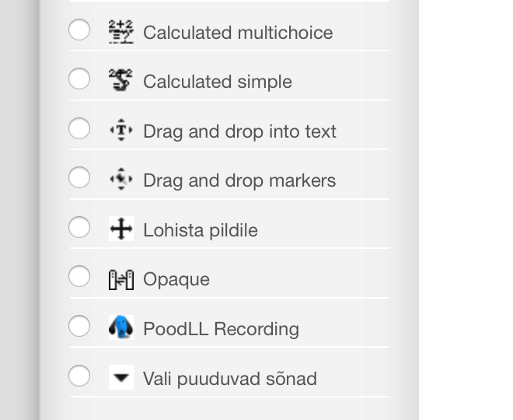Choose the Drag and drop into text radio button
Screen dimensions: 513x420
click(79, 128)
